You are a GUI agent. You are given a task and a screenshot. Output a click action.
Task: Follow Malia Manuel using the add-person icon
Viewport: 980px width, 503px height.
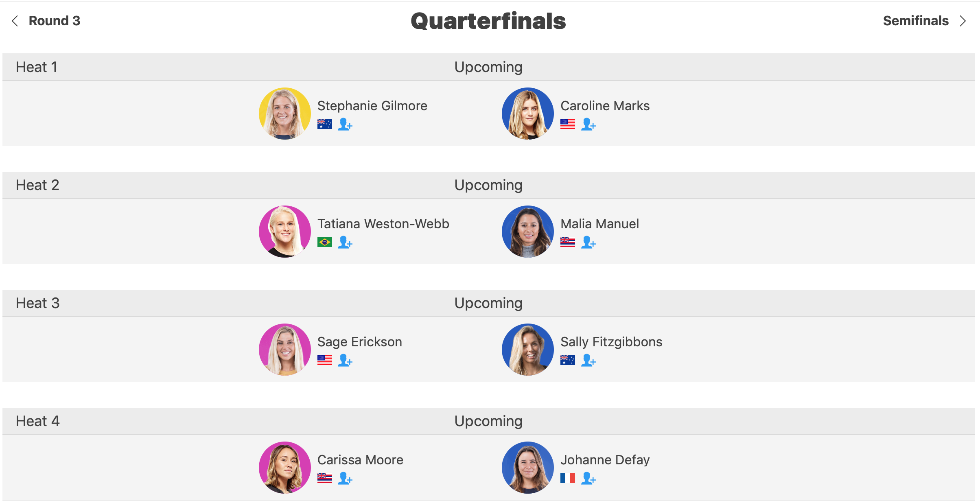(588, 242)
